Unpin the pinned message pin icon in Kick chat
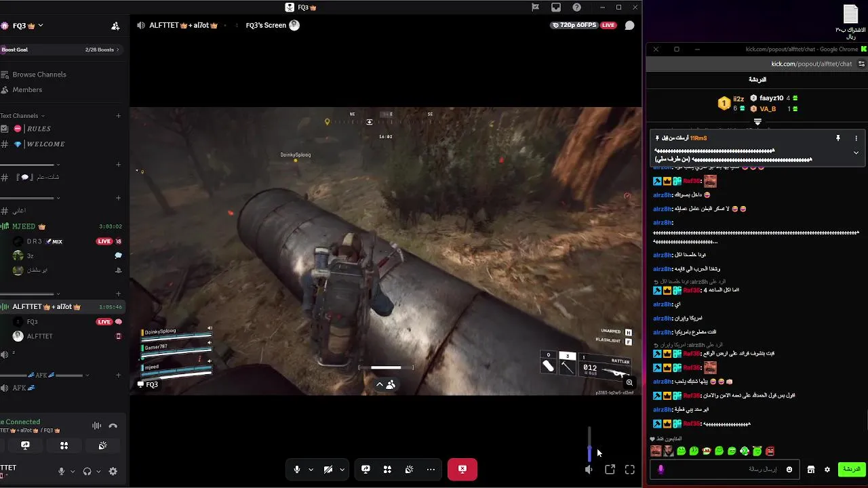The image size is (868, 488). pyautogui.click(x=838, y=138)
